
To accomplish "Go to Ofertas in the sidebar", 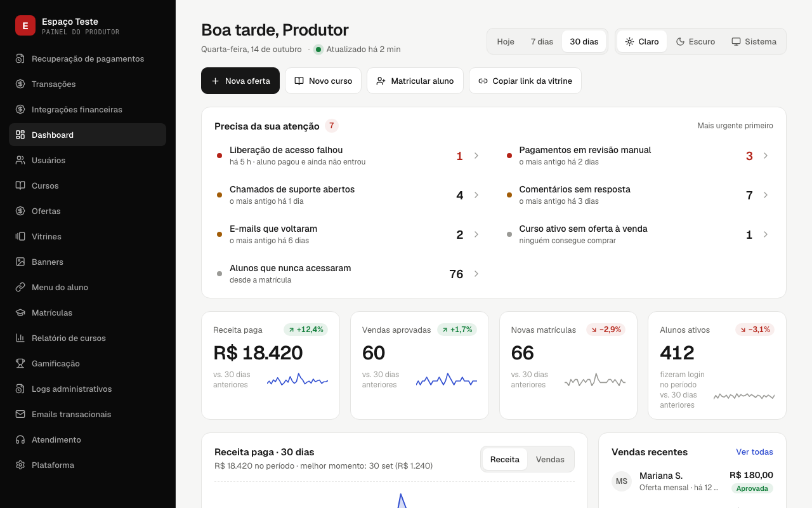I will point(88,211).
